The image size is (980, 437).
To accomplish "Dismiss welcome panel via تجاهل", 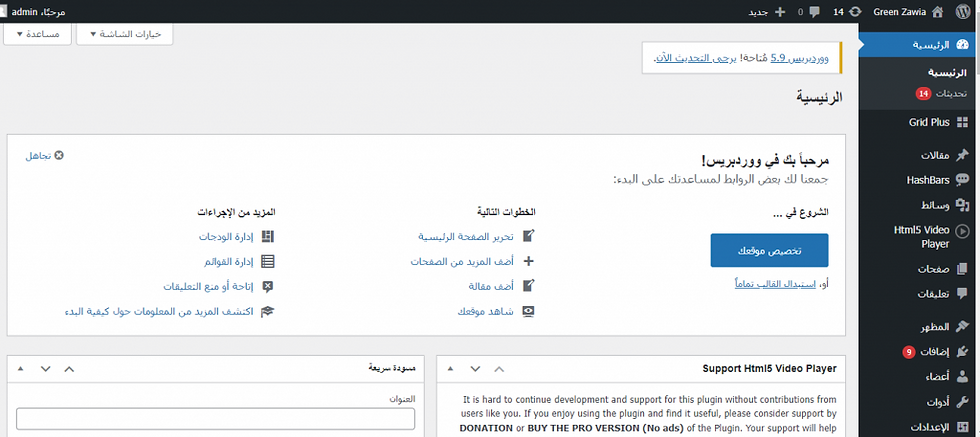I will [x=44, y=155].
